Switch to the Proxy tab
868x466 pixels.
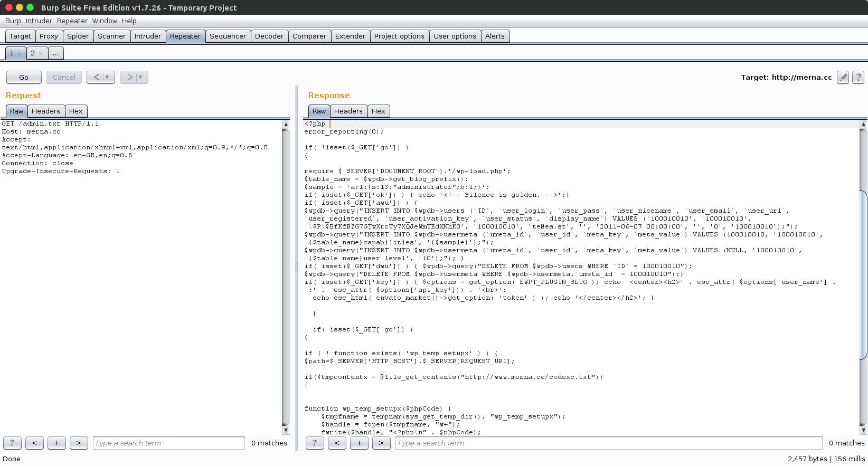[49, 36]
